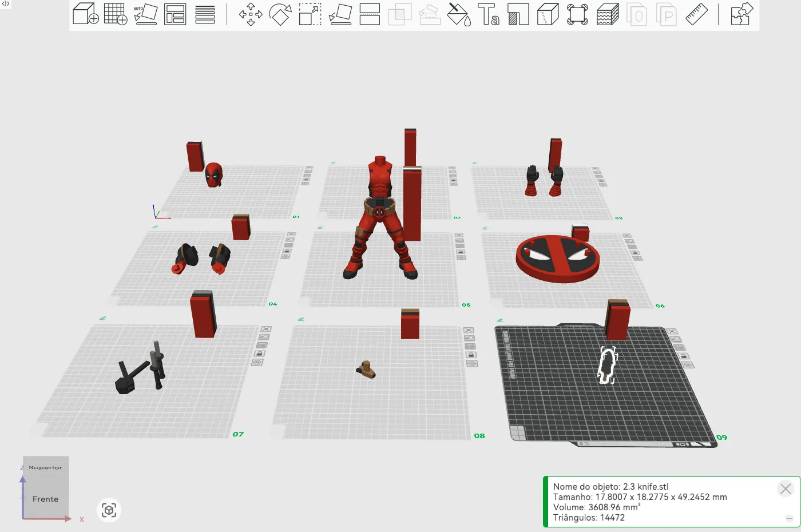The height and width of the screenshot is (532, 801).
Task: Collapse the sidebar with the top-left arrow
Action: (x=6, y=4)
